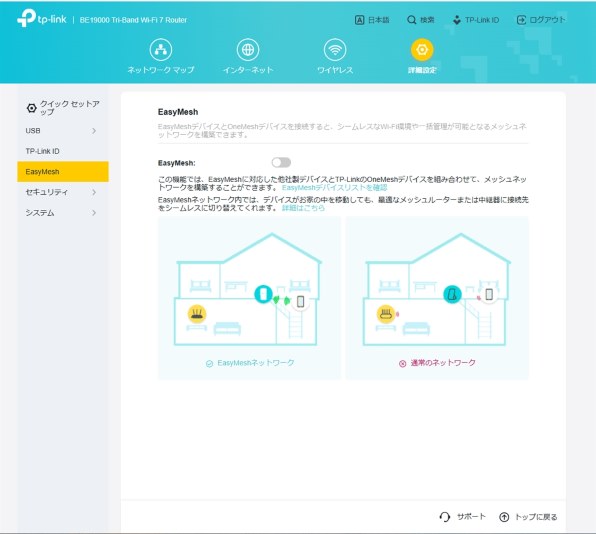
Task: Click the 詳細はこちら link
Action: (x=303, y=208)
